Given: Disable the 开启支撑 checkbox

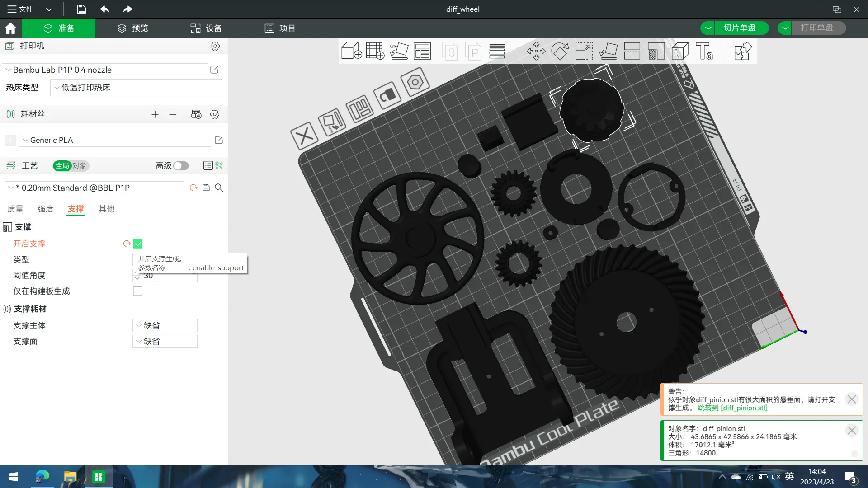Looking at the screenshot, I should point(138,244).
